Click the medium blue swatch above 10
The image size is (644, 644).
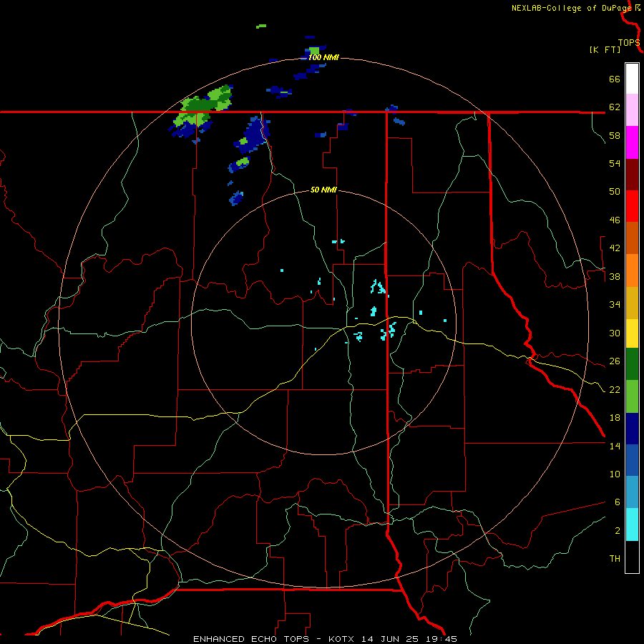click(x=632, y=460)
